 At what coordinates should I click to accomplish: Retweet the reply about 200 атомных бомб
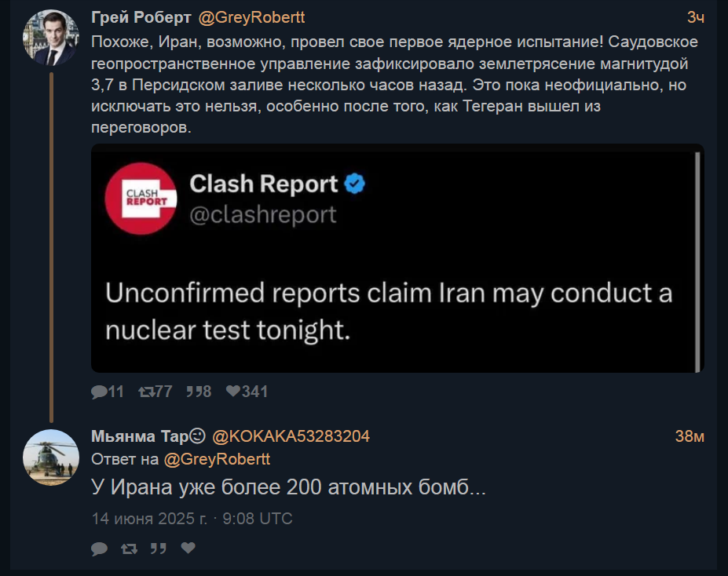[129, 549]
